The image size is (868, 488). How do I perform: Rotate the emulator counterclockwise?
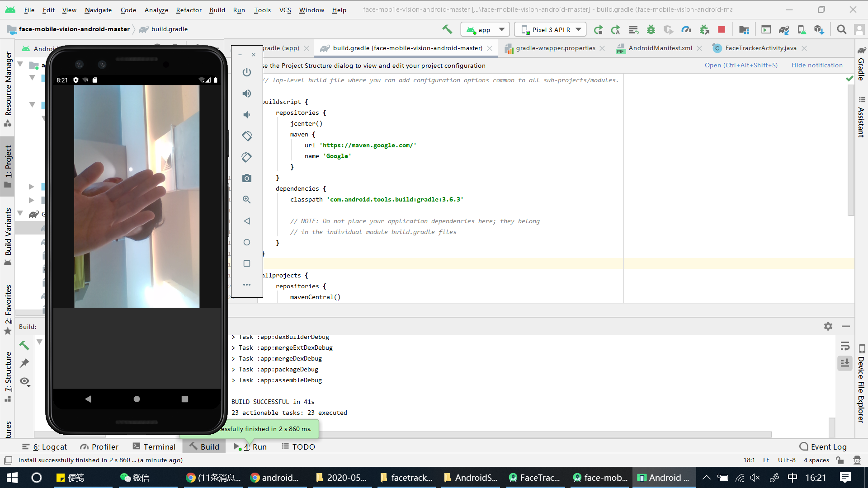point(247,136)
